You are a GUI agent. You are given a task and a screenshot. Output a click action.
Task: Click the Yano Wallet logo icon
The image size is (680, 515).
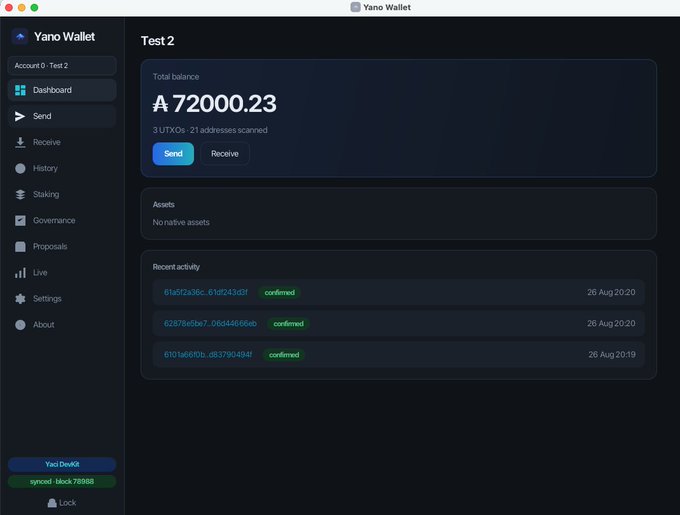tap(20, 37)
